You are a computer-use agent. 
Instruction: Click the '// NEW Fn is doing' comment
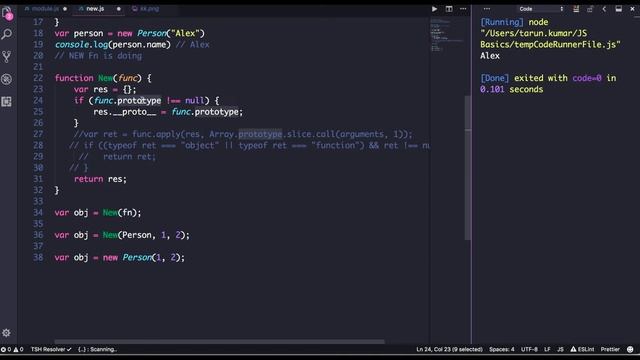pyautogui.click(x=98, y=56)
